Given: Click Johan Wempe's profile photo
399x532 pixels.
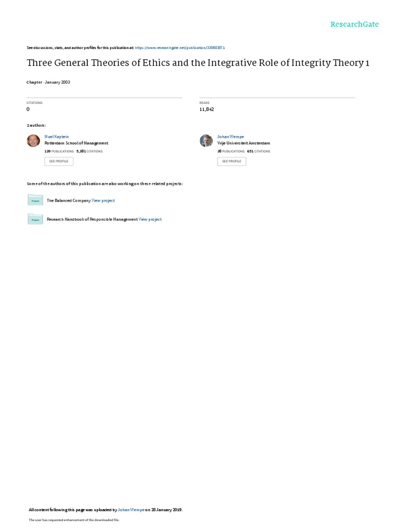Looking at the screenshot, I should click(x=206, y=140).
